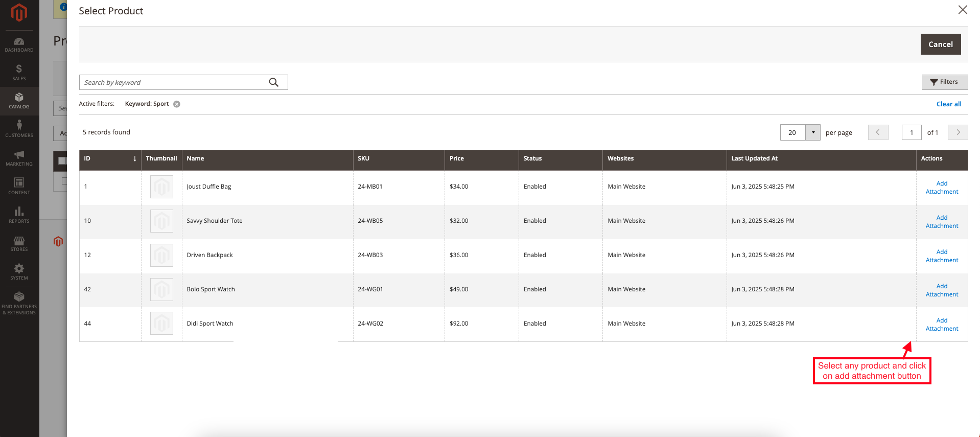Select the Driven Backpack name cell

[x=267, y=256]
